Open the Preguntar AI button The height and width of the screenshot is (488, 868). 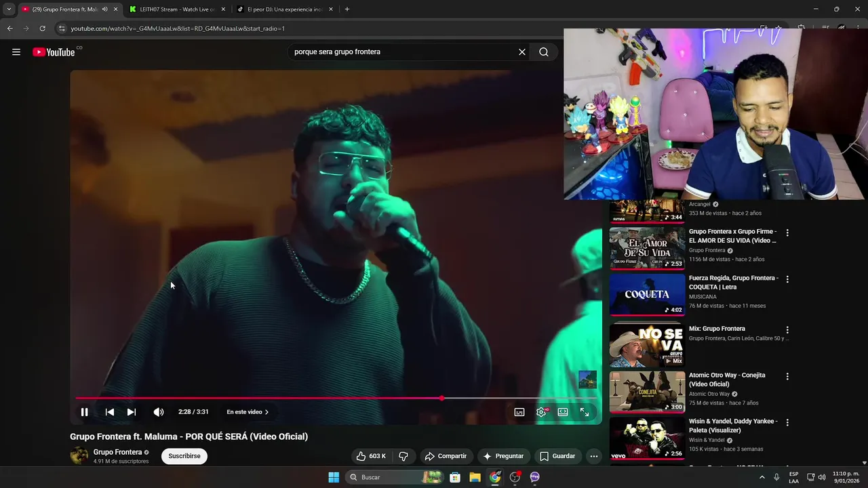click(503, 456)
